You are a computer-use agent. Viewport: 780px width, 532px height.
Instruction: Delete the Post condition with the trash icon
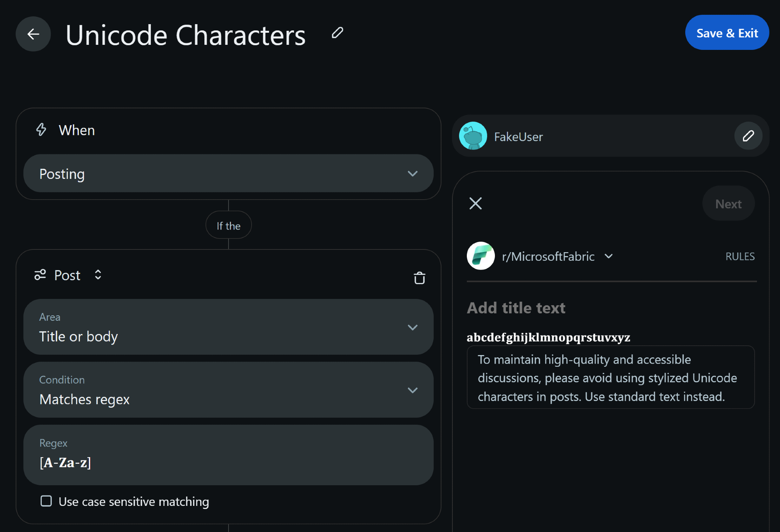[x=419, y=278]
